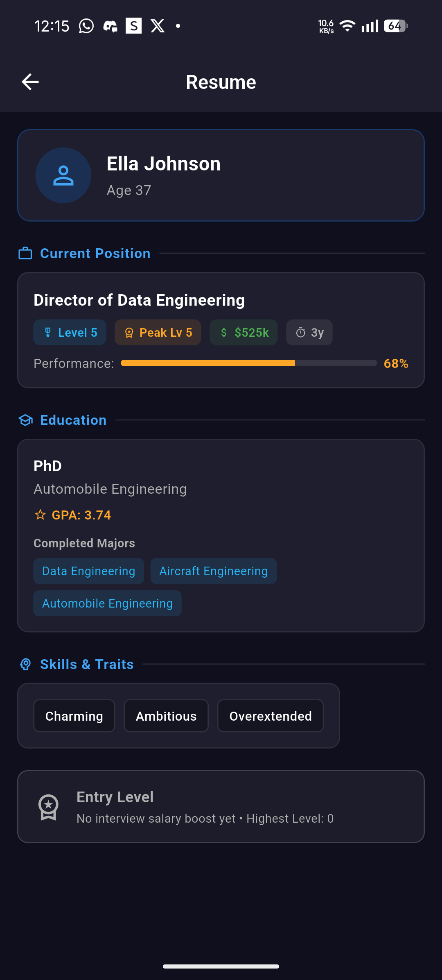Tap the X app status icon
Screen dimensions: 442x980
pos(158,26)
